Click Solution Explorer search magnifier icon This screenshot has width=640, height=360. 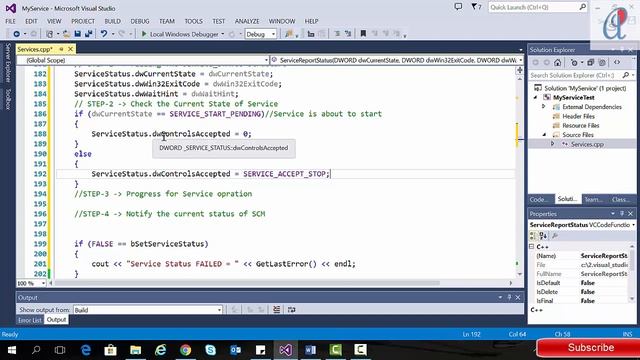(x=626, y=76)
